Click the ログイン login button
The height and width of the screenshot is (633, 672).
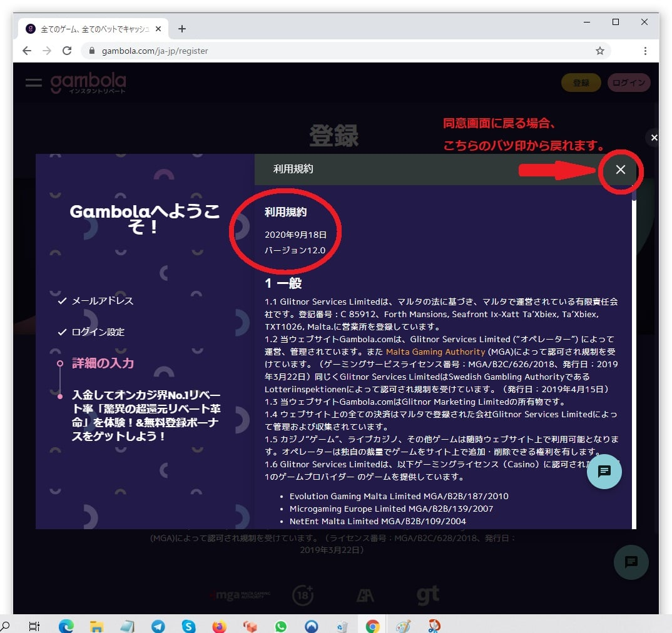[629, 83]
